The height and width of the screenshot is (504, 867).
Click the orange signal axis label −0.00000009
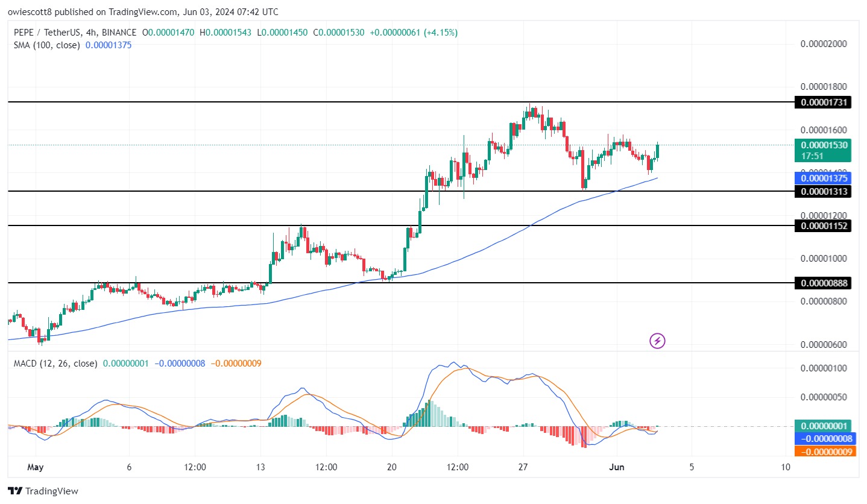click(x=825, y=451)
